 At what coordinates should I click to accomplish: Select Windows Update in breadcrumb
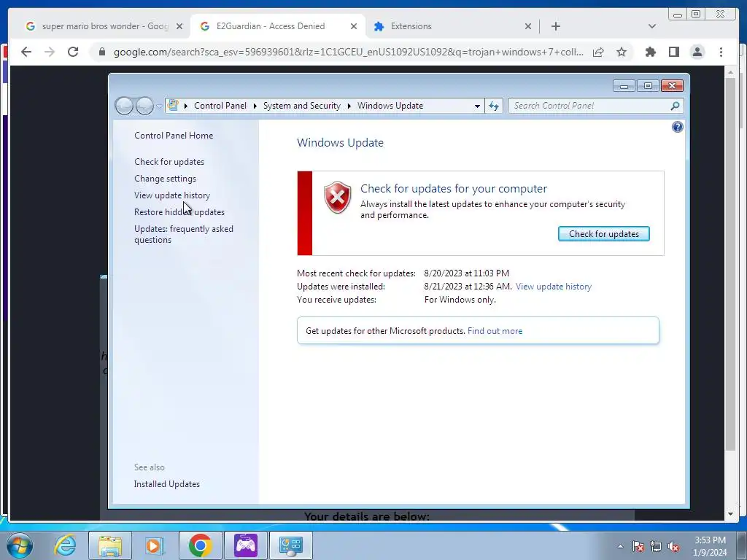coord(390,106)
